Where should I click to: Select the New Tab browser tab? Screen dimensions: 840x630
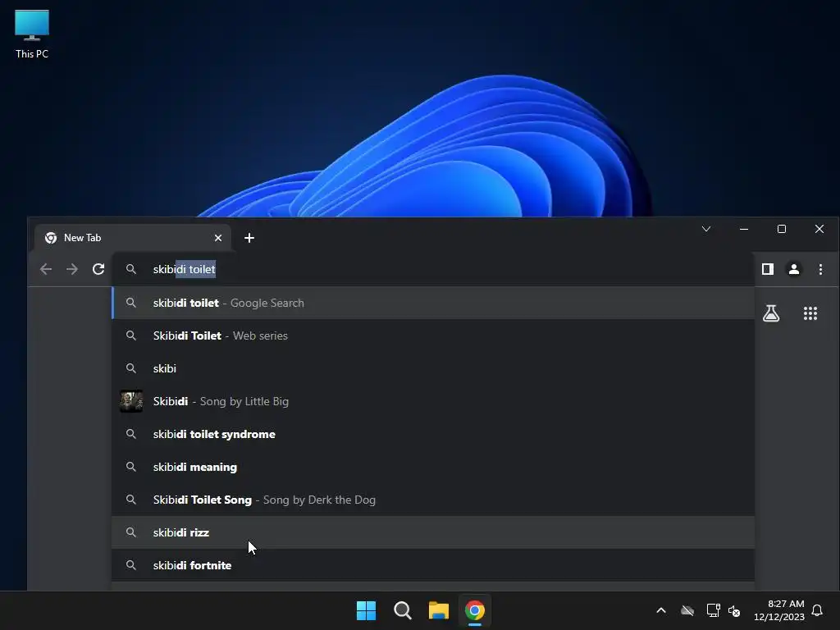coord(133,238)
